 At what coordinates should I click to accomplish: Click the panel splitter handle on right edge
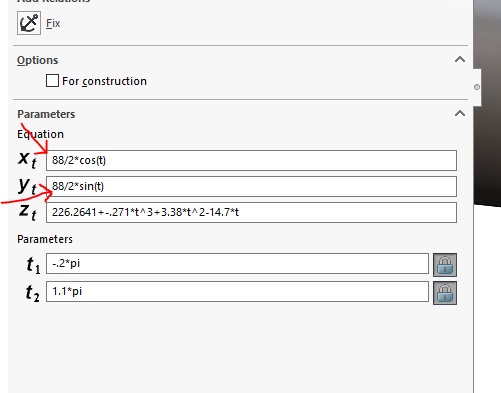pyautogui.click(x=477, y=87)
